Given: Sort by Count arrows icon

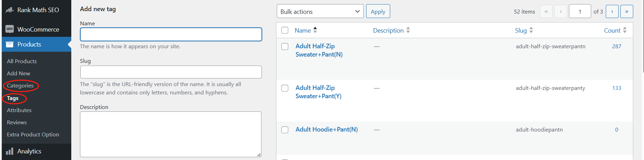Looking at the screenshot, I should click(625, 30).
